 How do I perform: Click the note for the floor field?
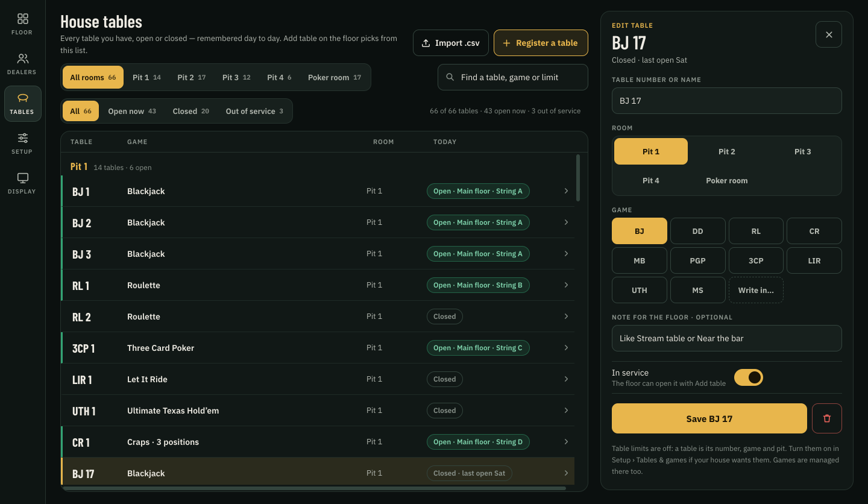[727, 338]
